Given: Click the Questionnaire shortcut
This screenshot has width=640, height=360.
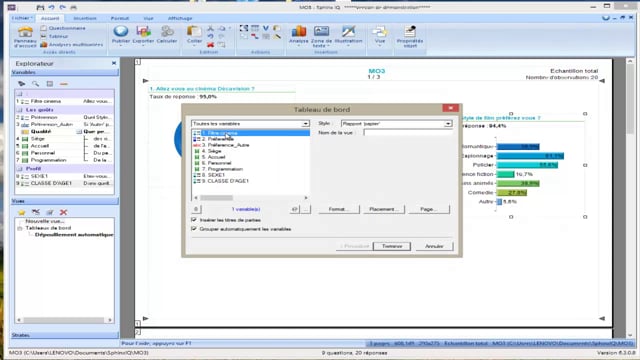Looking at the screenshot, I should point(63,28).
